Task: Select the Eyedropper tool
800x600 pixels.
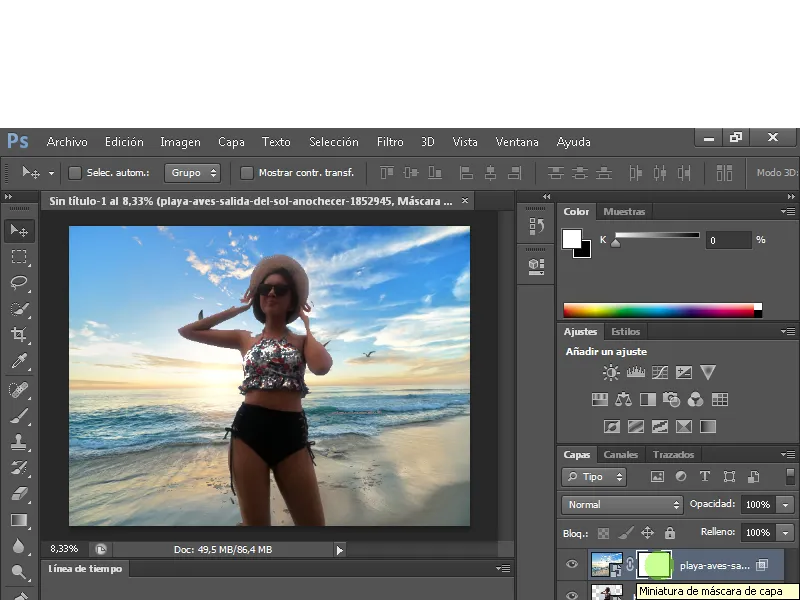Action: pos(19,361)
